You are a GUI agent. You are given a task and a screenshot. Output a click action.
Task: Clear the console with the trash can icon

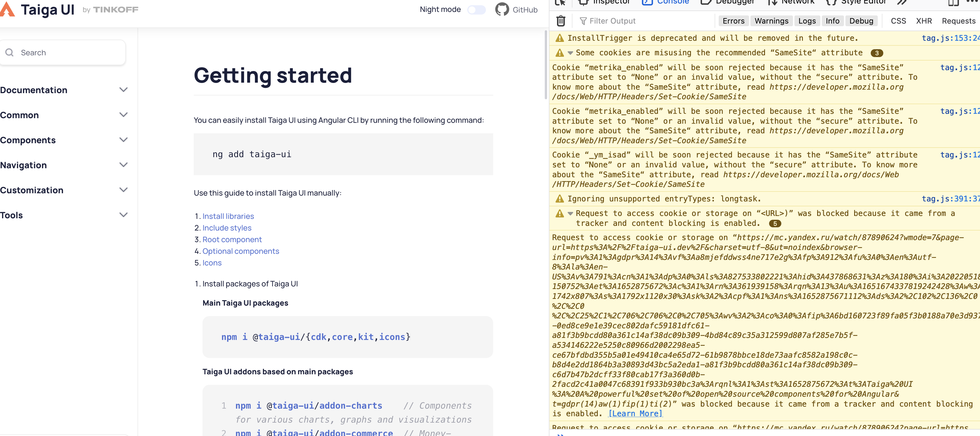click(x=560, y=21)
